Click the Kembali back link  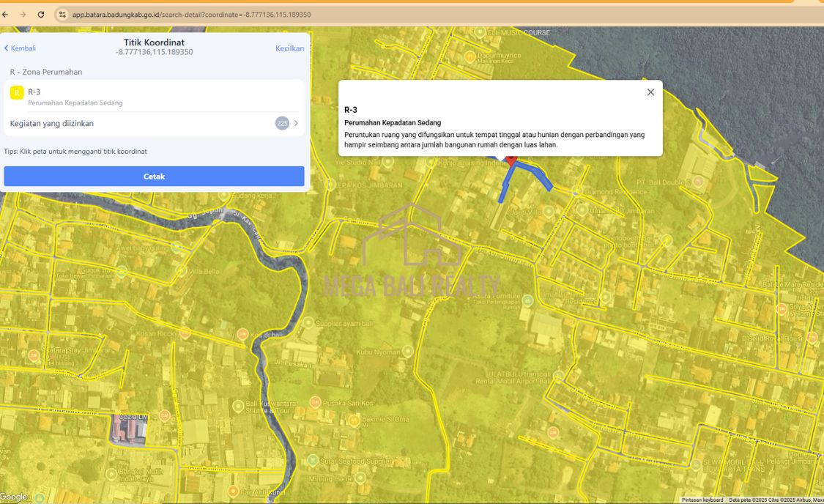(20, 48)
